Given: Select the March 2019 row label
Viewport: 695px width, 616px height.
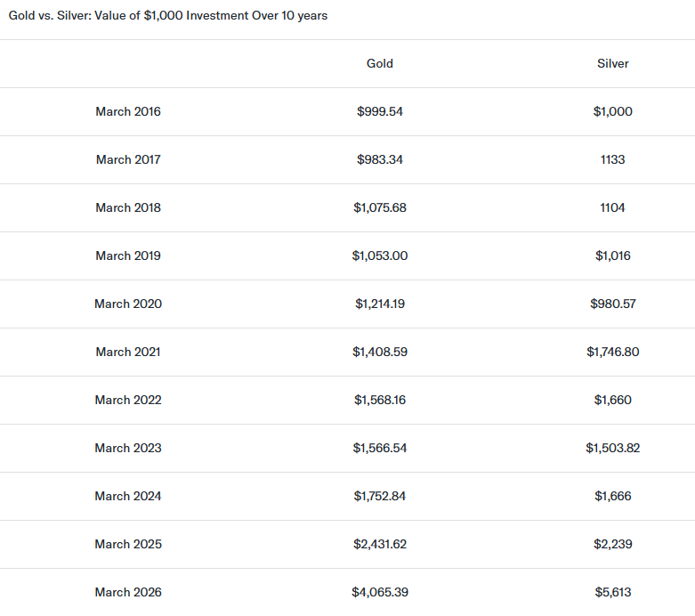Looking at the screenshot, I should (128, 256).
